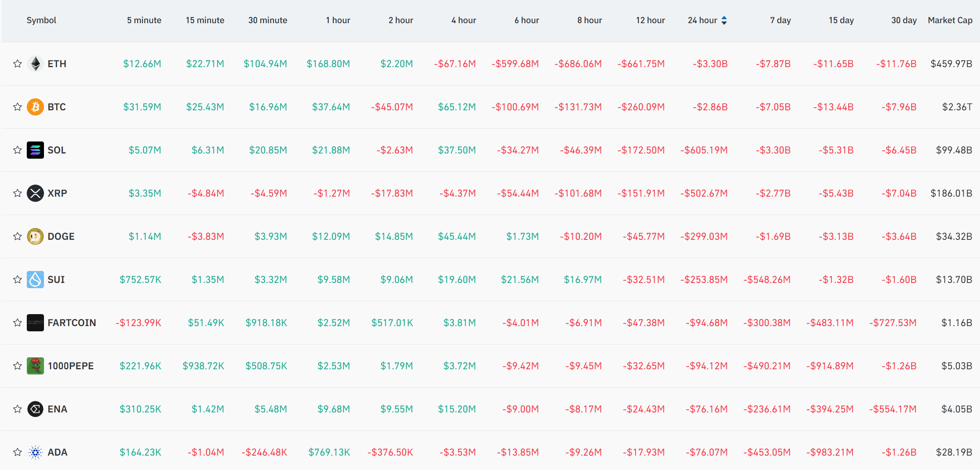Favorite ADA with its star
Screen dimensions: 980x470
(x=17, y=452)
